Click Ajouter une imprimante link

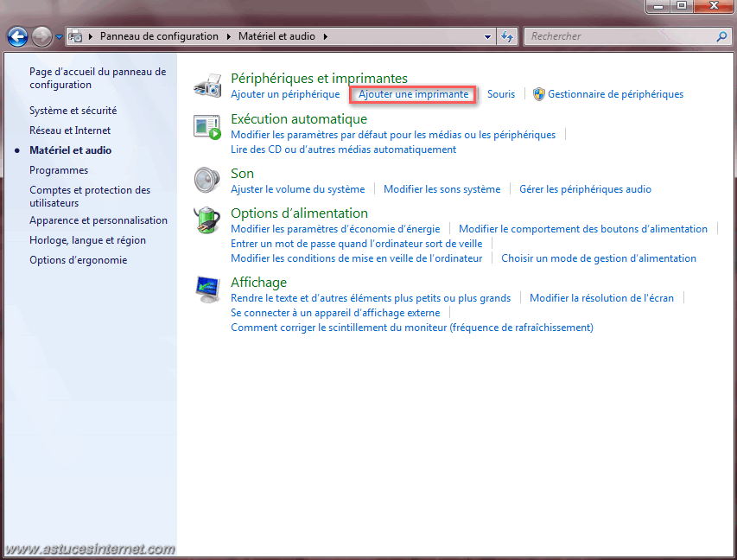click(414, 94)
